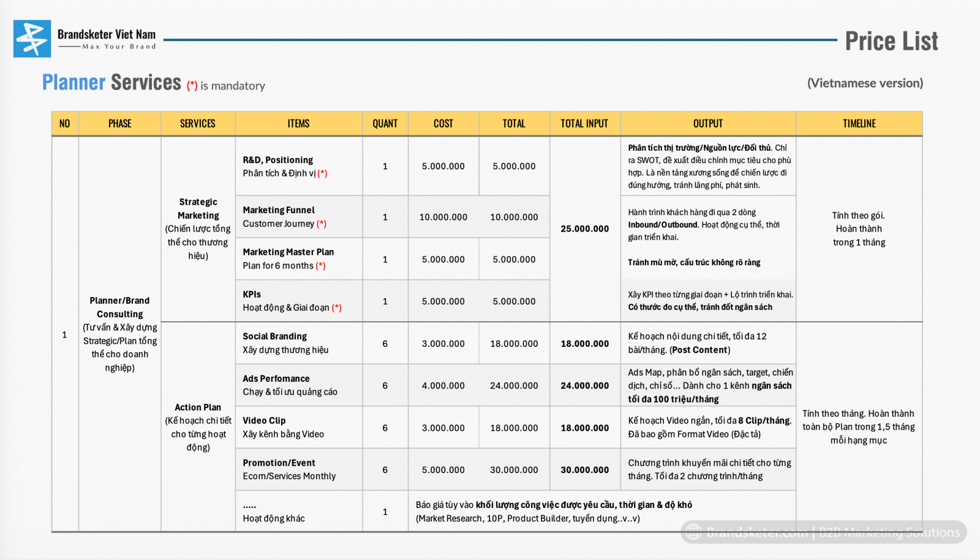
Task: Click the 25.000.000 total input cell
Action: (x=584, y=229)
